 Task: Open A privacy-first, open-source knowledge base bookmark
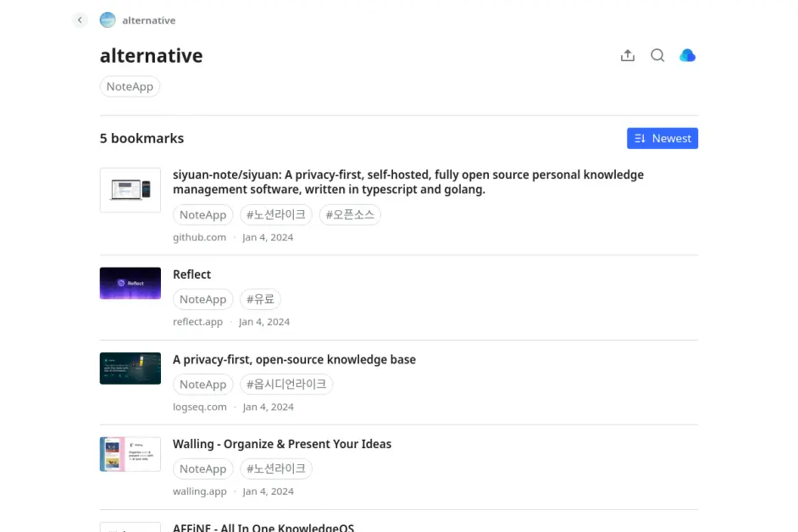[x=294, y=359]
